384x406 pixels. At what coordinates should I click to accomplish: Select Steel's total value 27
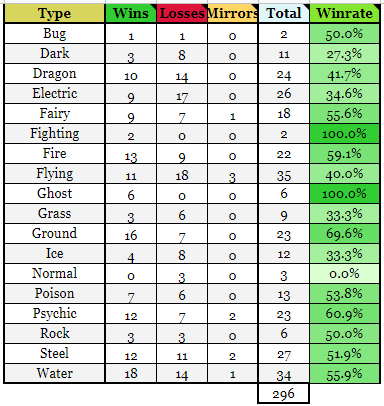tap(284, 354)
